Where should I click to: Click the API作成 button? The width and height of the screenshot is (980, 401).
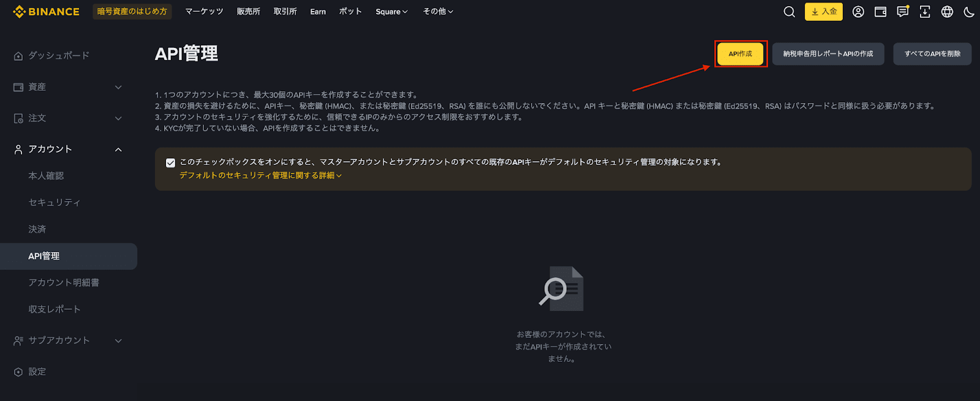(741, 54)
